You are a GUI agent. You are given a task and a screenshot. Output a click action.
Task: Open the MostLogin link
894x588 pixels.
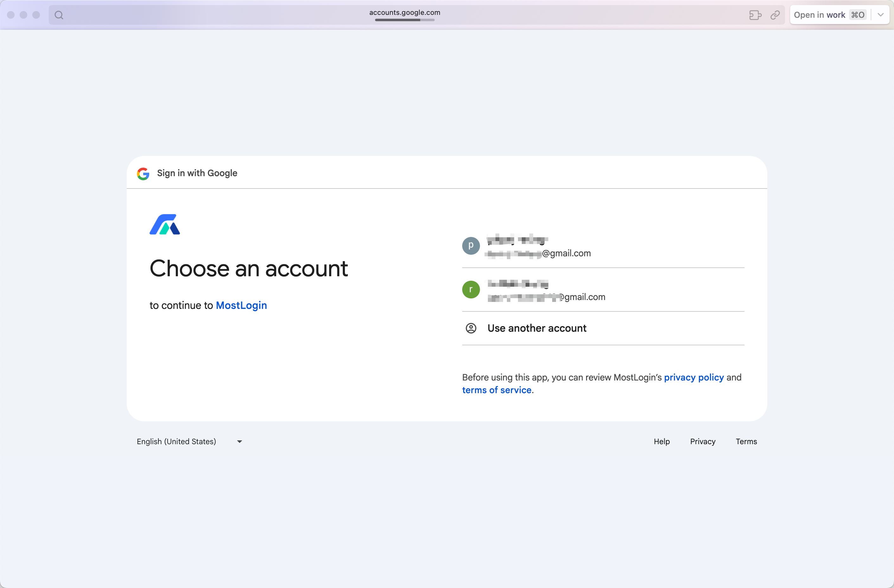(x=241, y=305)
